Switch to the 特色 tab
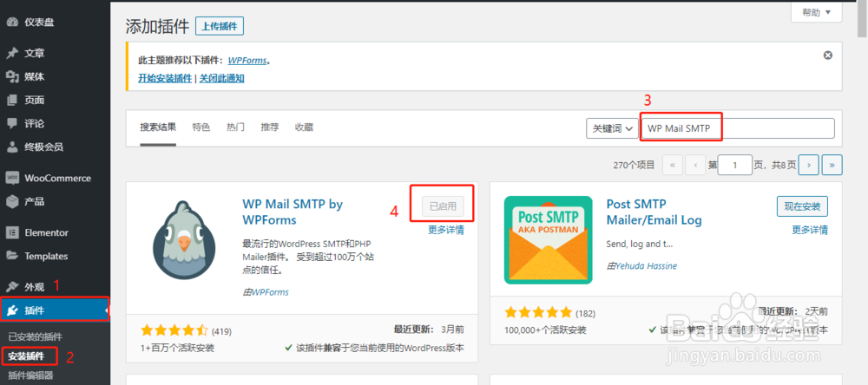Screen dimensions: 868x385 (x=201, y=127)
